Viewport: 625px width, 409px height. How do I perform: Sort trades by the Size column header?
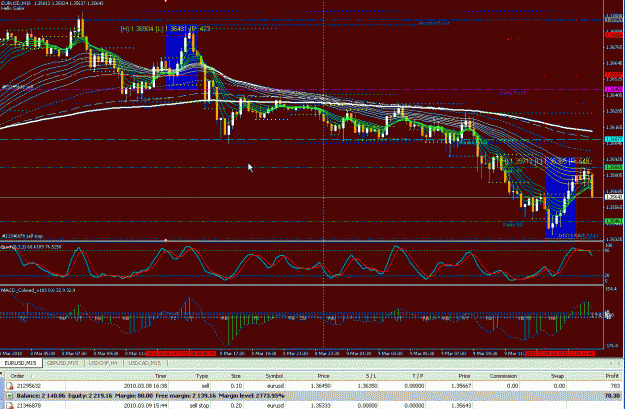[x=236, y=376]
